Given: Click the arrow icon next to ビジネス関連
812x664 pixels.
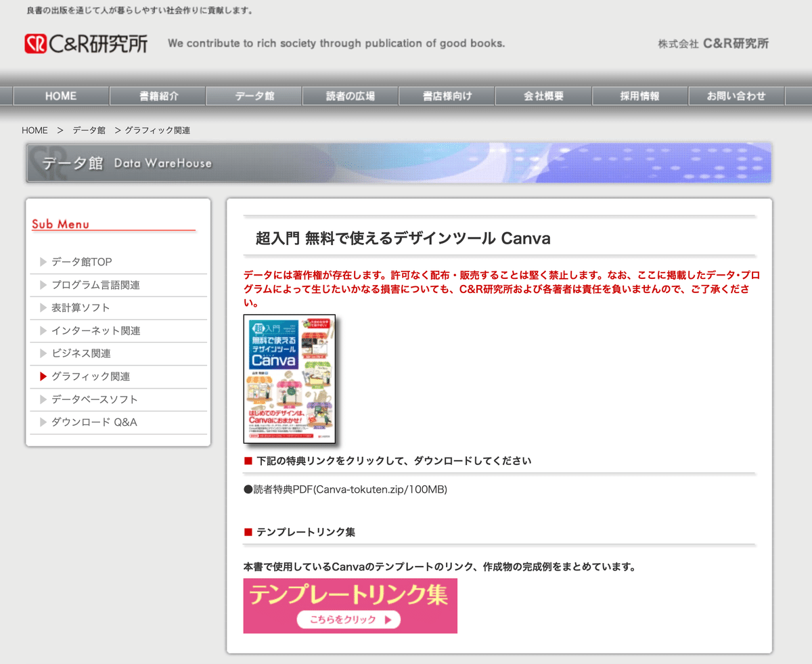Looking at the screenshot, I should (43, 353).
